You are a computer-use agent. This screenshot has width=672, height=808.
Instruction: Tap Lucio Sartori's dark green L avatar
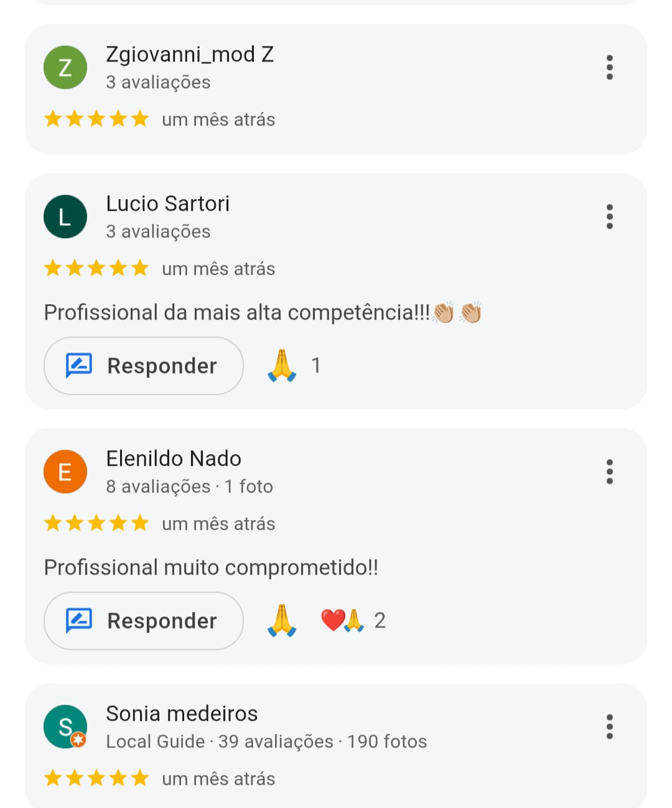65,216
